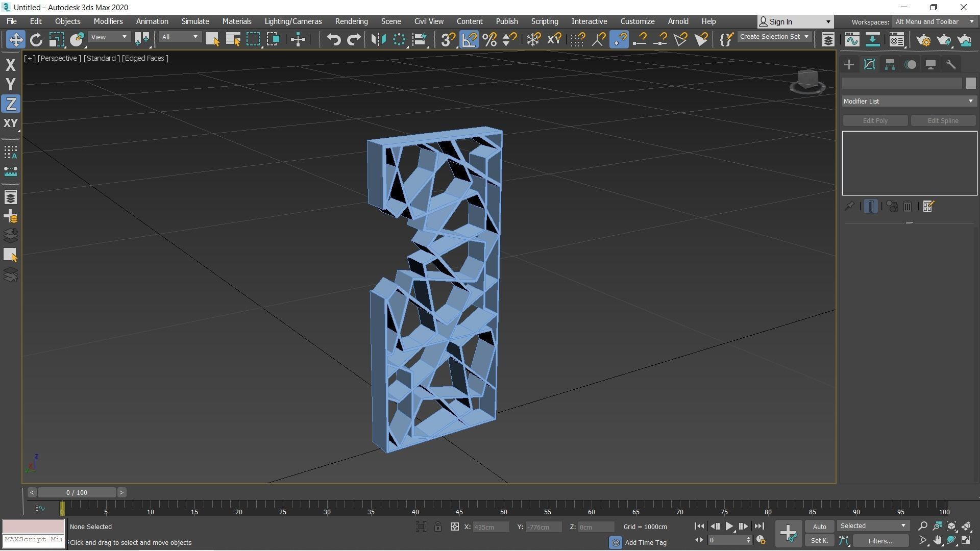The height and width of the screenshot is (551, 980).
Task: Switch to Utilities command panel tab
Action: (951, 64)
